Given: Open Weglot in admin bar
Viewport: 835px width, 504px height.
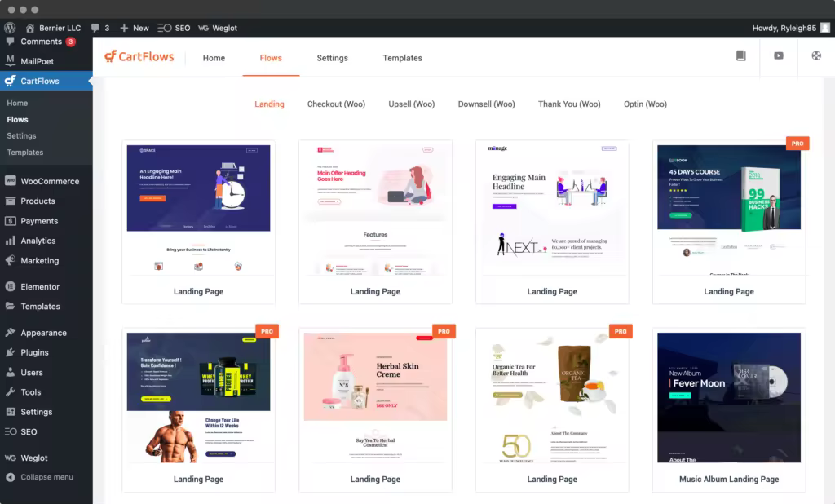Looking at the screenshot, I should click(217, 28).
